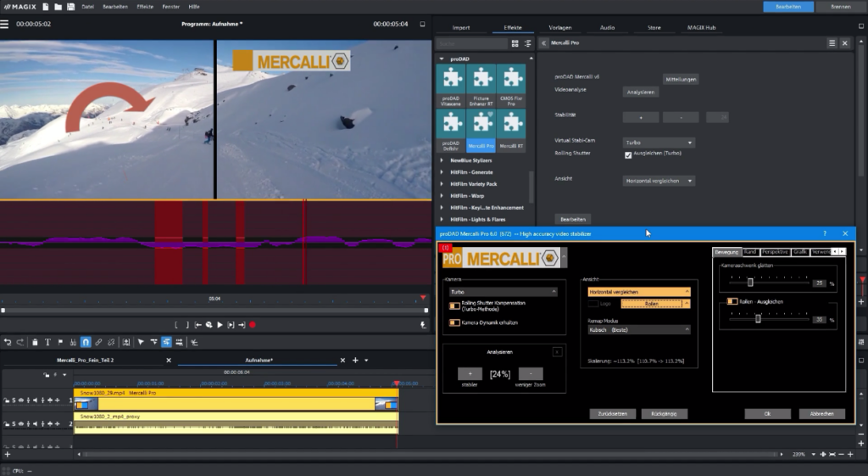Click the jump-to-end arrow next to record
Image resolution: width=868 pixels, height=476 pixels.
point(242,325)
